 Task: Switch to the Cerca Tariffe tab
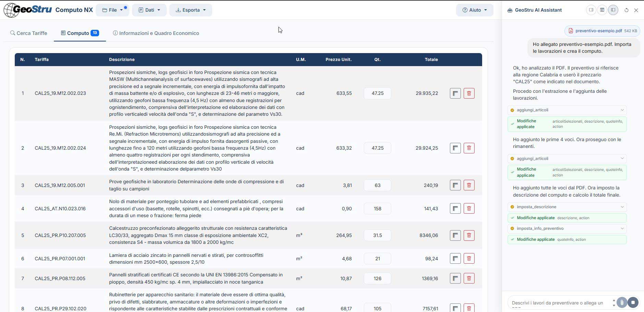tap(29, 33)
